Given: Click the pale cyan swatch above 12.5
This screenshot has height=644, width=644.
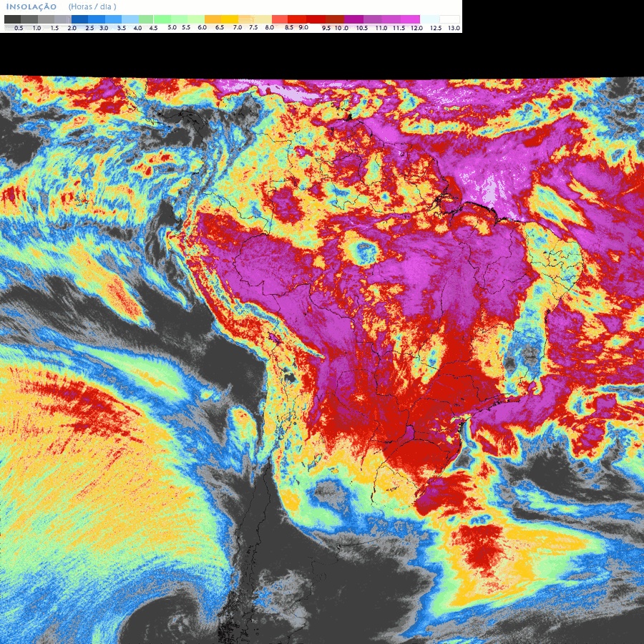Looking at the screenshot, I should 429,19.
